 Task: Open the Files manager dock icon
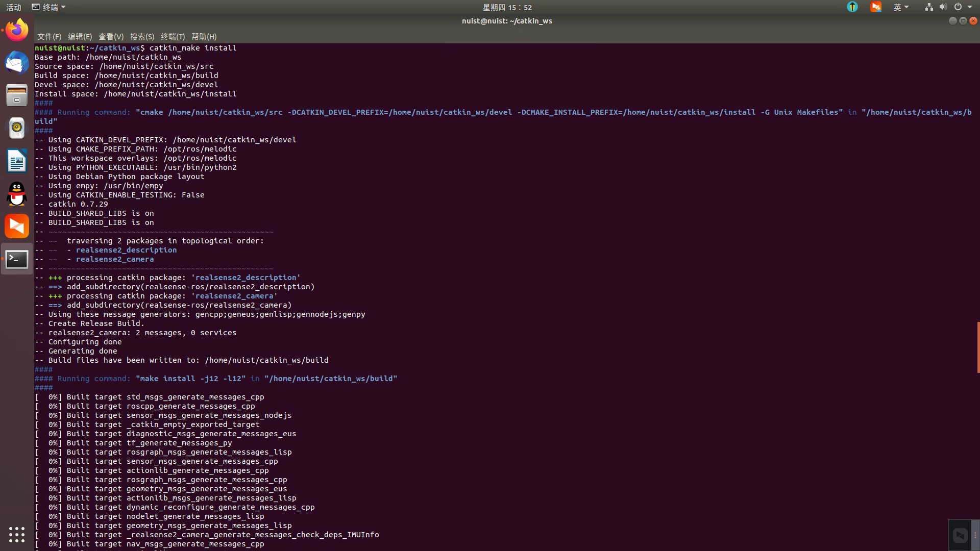(x=17, y=95)
